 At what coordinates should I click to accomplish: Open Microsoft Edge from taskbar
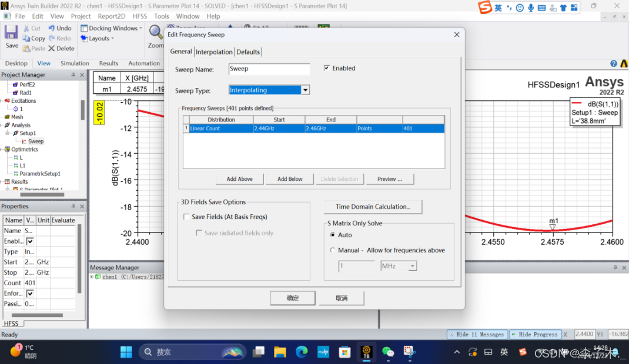pos(302,352)
